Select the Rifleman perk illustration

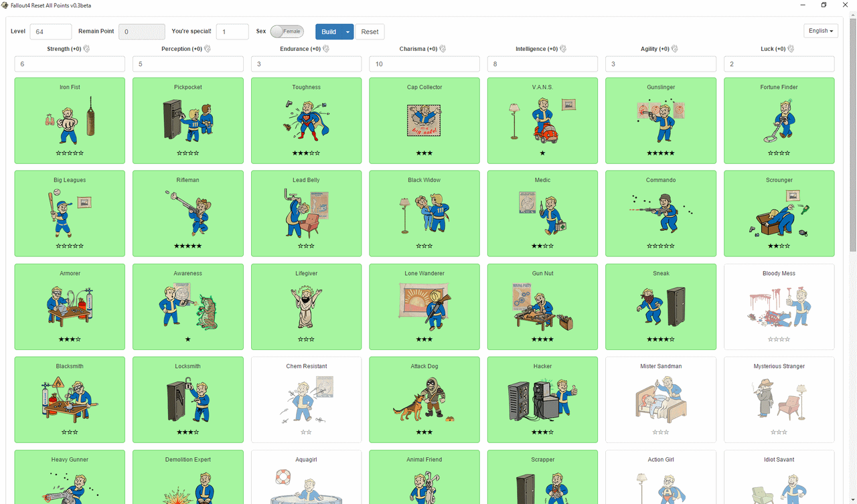click(188, 214)
